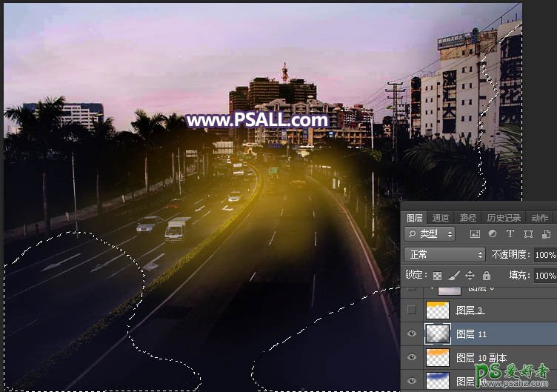Click lock all padlock icon
The height and width of the screenshot is (392, 557).
point(486,275)
